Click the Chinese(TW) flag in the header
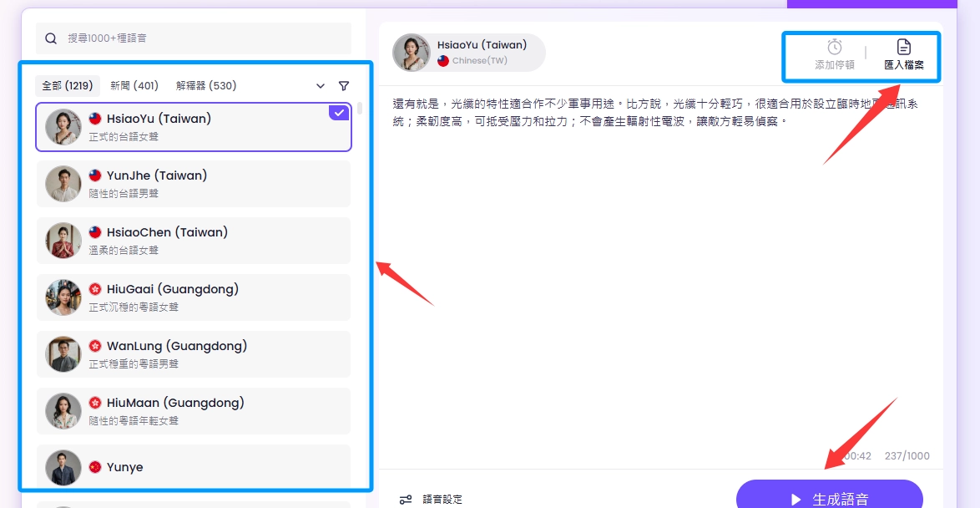Image resolution: width=980 pixels, height=508 pixels. click(x=443, y=61)
